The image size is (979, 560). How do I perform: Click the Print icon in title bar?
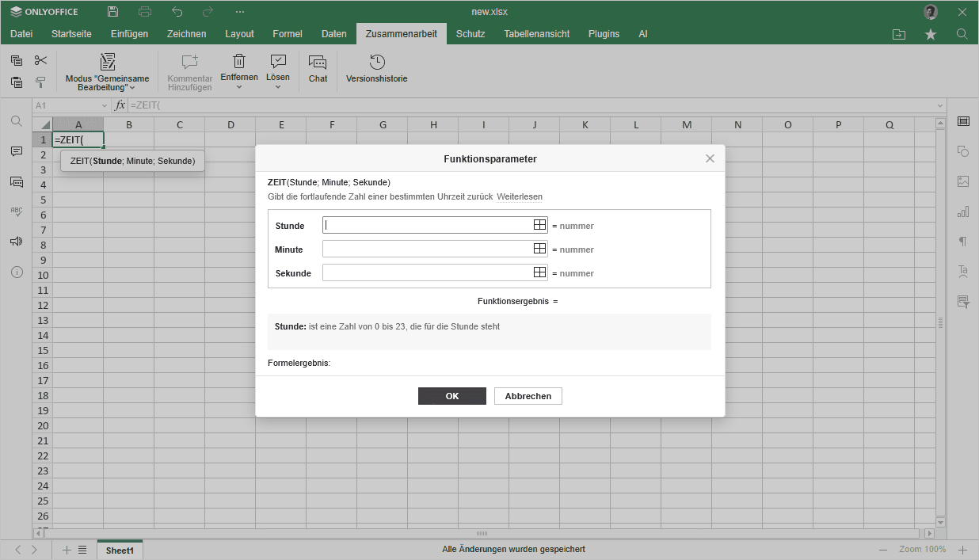point(145,12)
